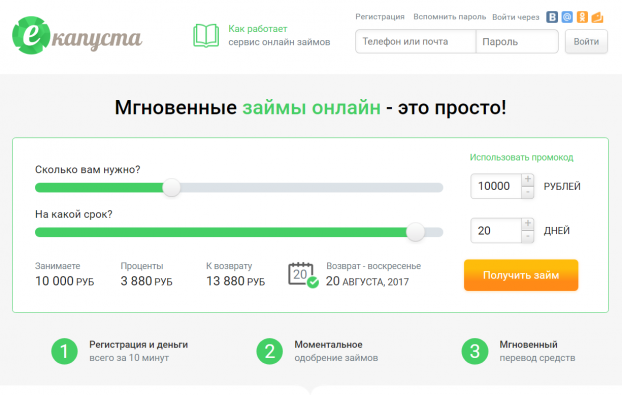Click the Сколько вам нужно? label

(x=88, y=170)
